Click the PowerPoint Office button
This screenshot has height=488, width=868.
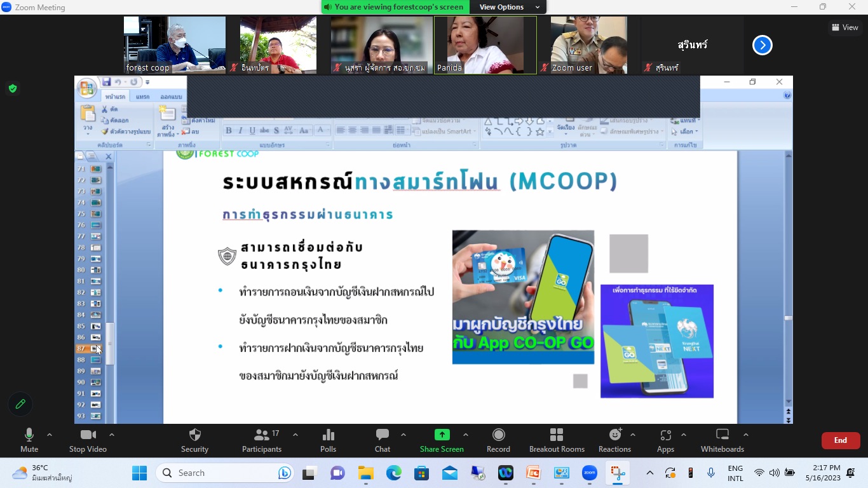[x=87, y=88]
